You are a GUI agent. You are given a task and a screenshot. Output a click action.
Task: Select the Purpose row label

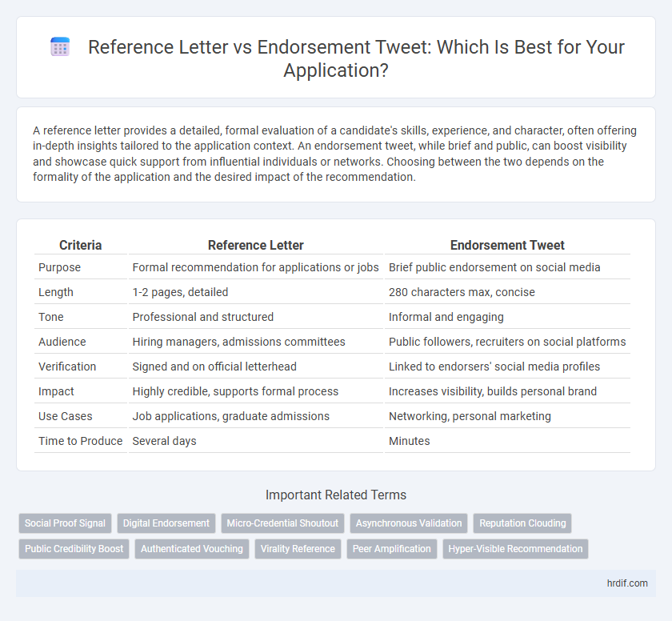[x=59, y=267]
